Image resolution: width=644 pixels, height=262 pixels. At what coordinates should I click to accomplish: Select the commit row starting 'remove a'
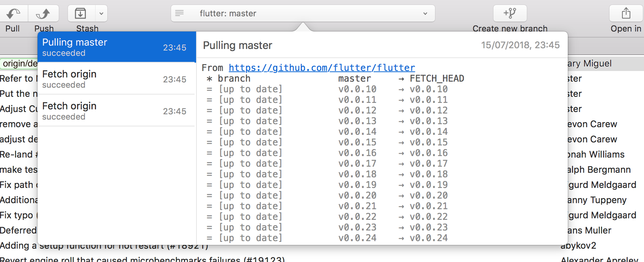(x=19, y=124)
